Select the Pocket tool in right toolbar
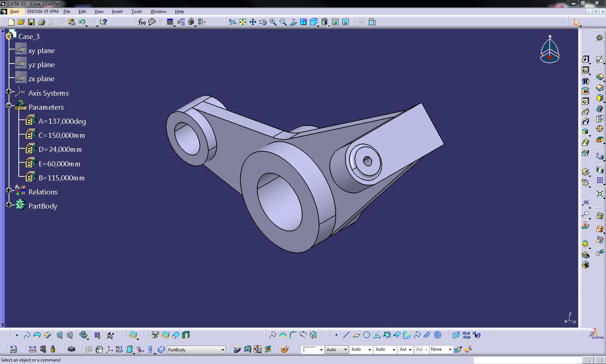 point(585,70)
